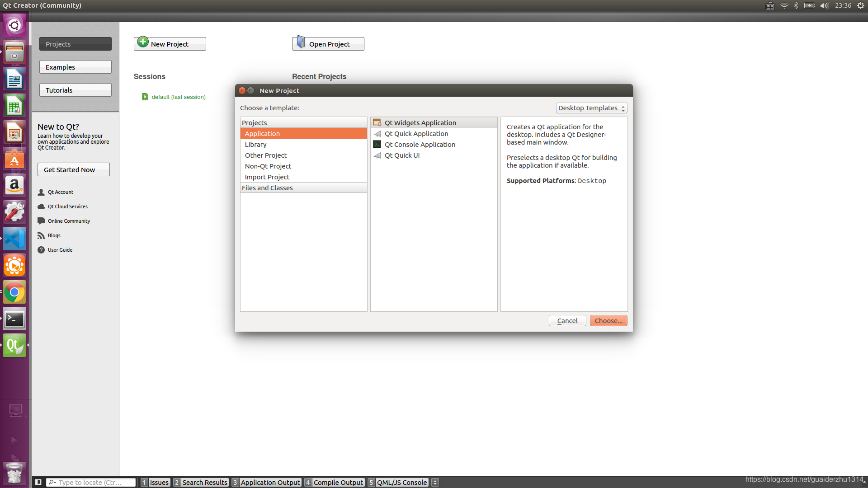868x488 pixels.
Task: Click the New Project plus icon
Action: point(143,42)
